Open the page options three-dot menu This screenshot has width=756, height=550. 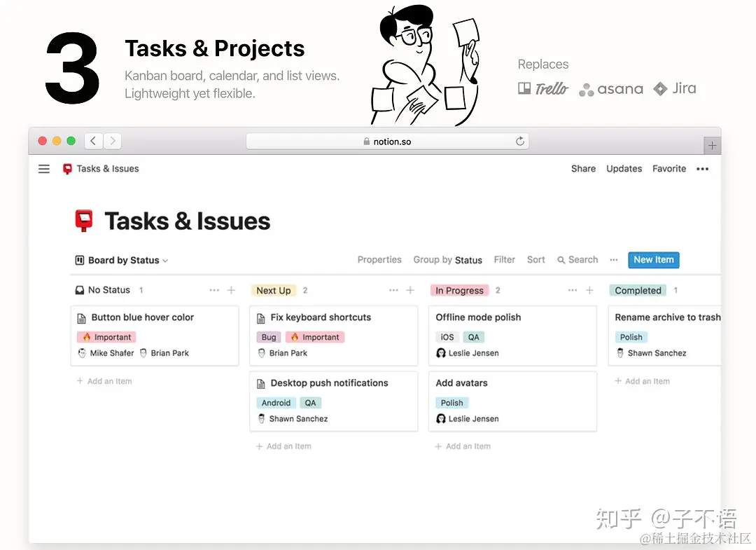(703, 169)
